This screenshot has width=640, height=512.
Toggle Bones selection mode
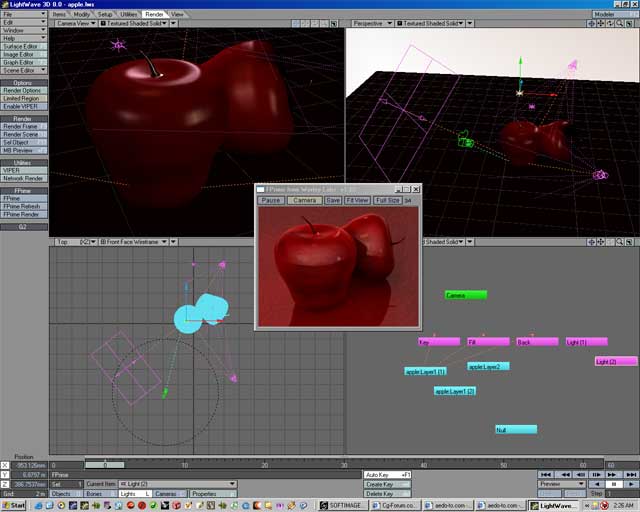[x=100, y=494]
